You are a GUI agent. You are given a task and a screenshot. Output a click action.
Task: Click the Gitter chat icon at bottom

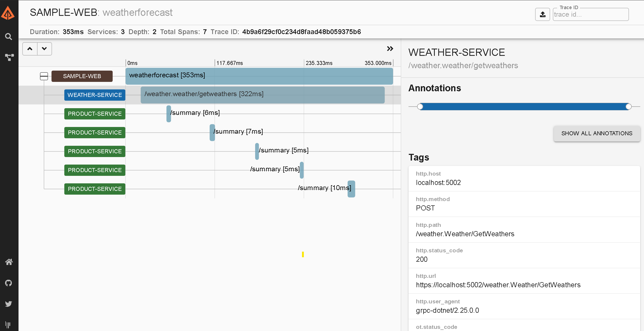pyautogui.click(x=8, y=325)
